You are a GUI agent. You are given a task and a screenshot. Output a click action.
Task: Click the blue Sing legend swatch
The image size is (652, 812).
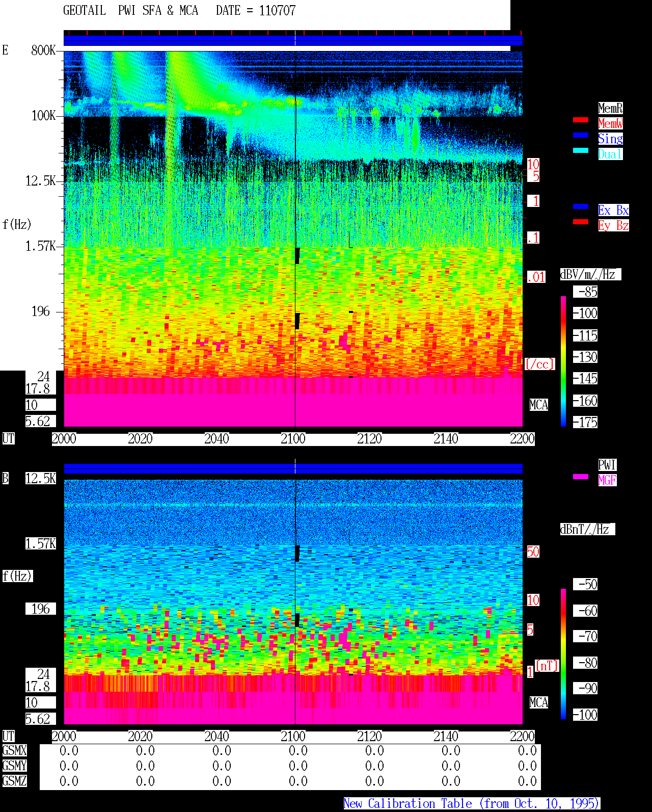pyautogui.click(x=581, y=135)
